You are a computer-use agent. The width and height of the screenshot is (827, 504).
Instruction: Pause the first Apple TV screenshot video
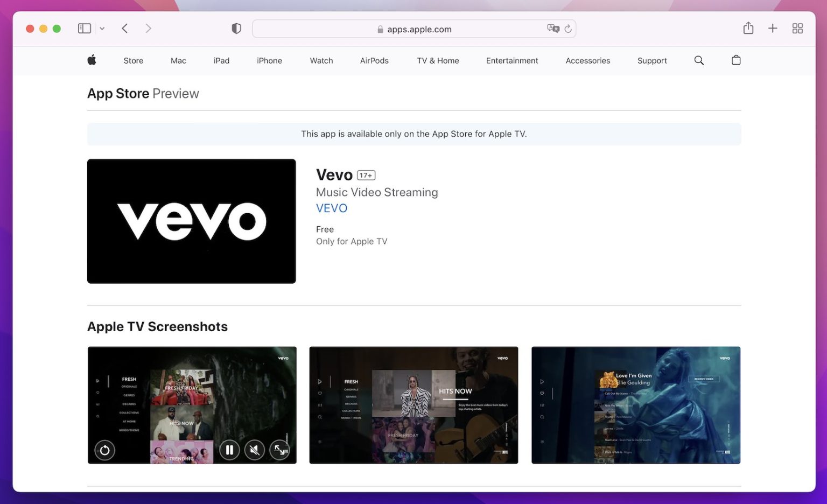click(229, 450)
